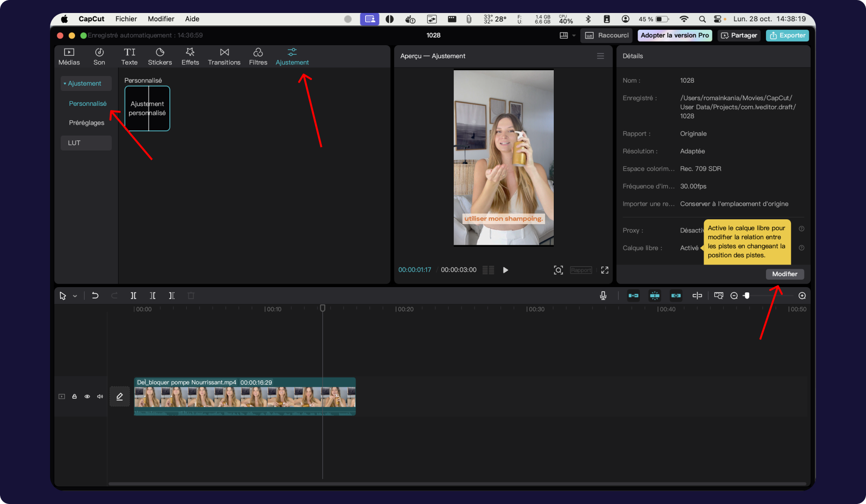The height and width of the screenshot is (504, 866).
Task: Toggle the main track magnet
Action: [x=634, y=296]
